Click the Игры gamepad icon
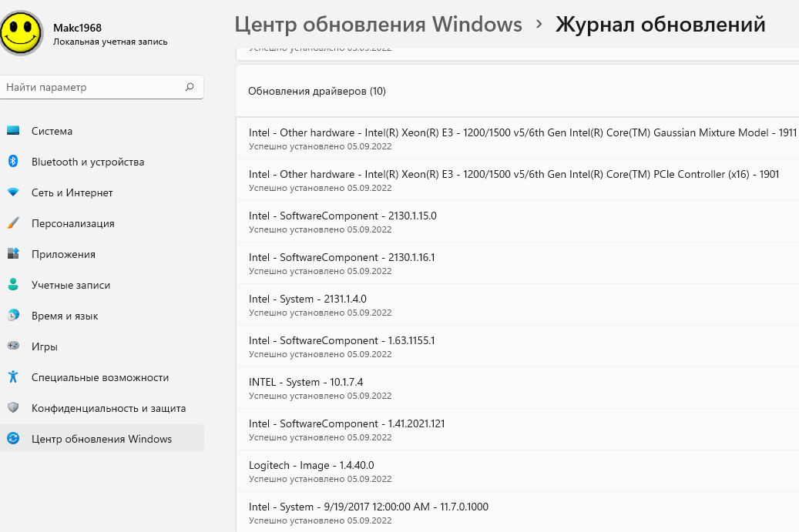 (13, 346)
